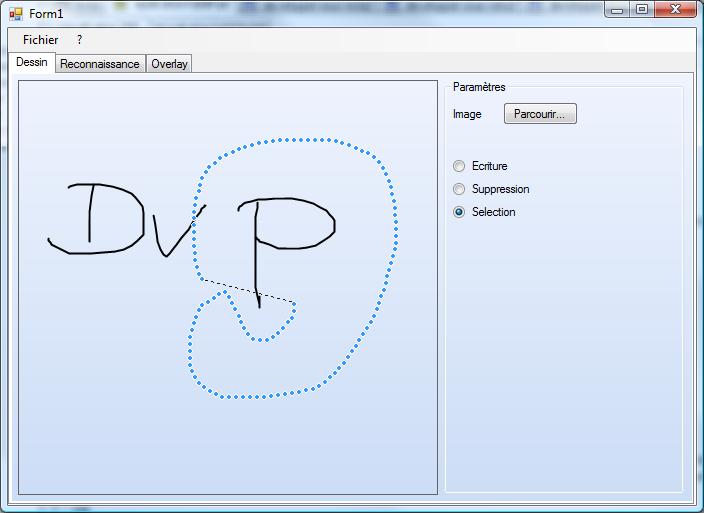Minimize the Form1 window
This screenshot has width=704, height=513.
point(617,10)
